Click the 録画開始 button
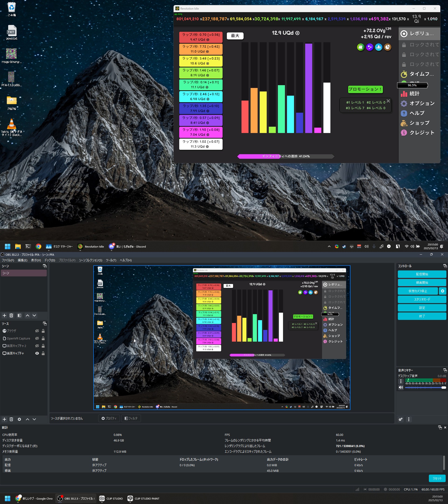Screen dimensions: 448x504 [422, 283]
